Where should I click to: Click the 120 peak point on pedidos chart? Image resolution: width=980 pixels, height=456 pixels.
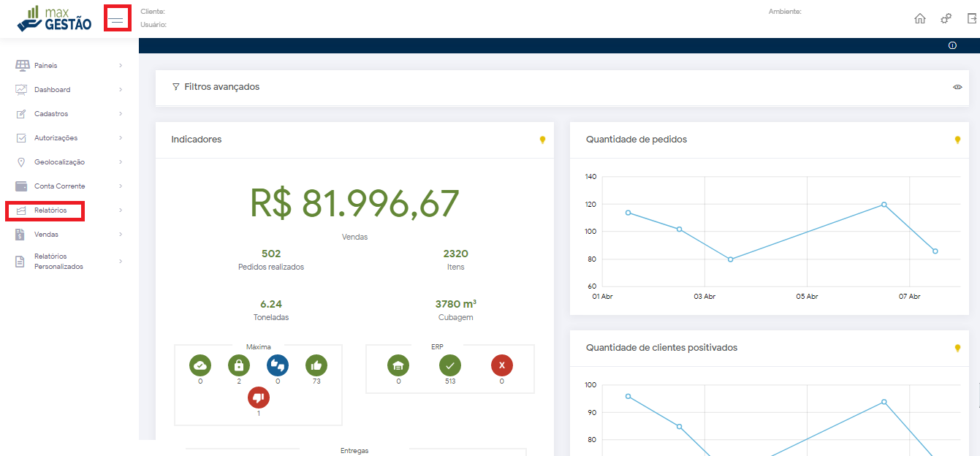point(884,205)
